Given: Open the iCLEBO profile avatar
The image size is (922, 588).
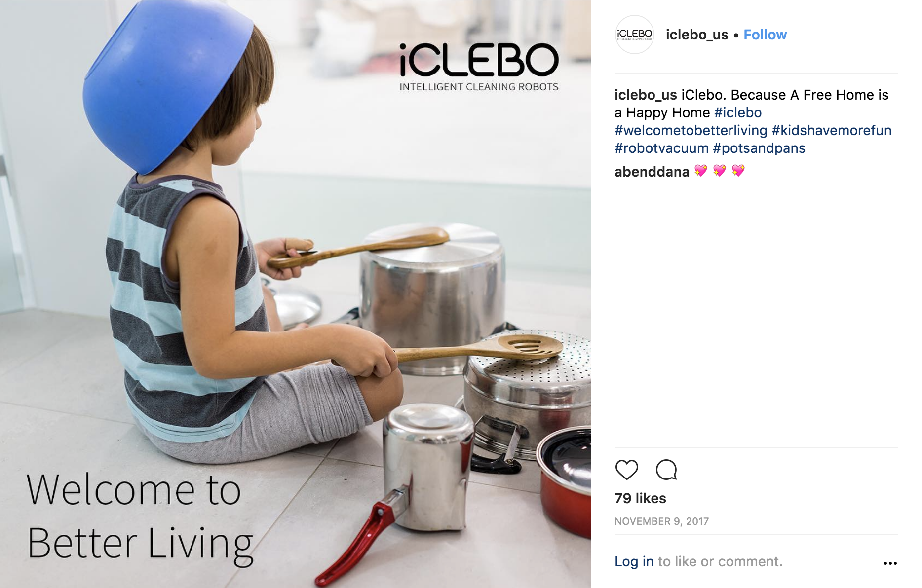Looking at the screenshot, I should point(634,35).
